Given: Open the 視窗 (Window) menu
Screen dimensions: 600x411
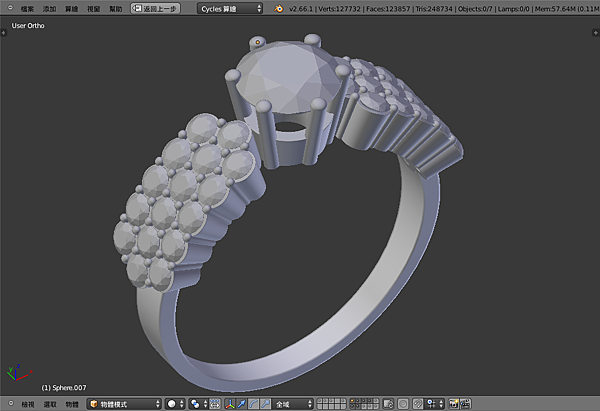Looking at the screenshot, I should tap(93, 8).
